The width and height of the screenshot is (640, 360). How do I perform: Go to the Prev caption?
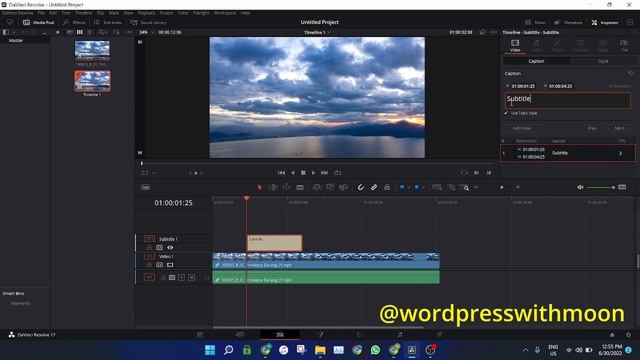click(592, 128)
